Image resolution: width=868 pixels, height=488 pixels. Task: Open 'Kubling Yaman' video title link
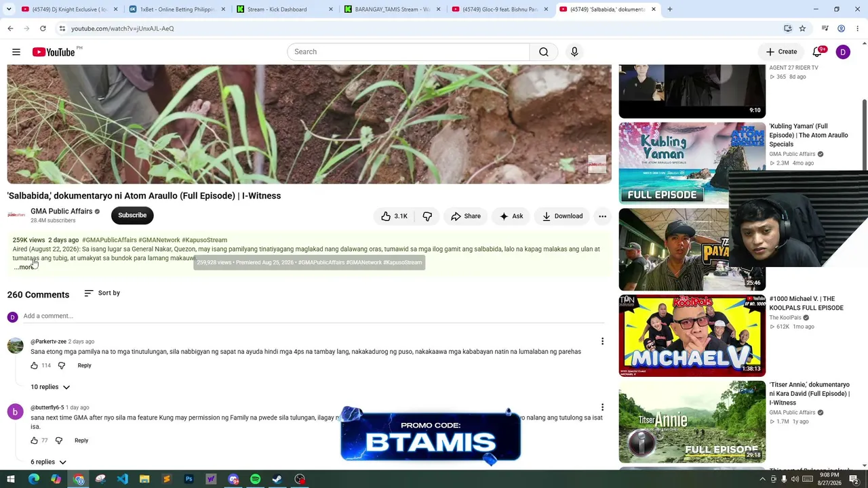point(808,135)
